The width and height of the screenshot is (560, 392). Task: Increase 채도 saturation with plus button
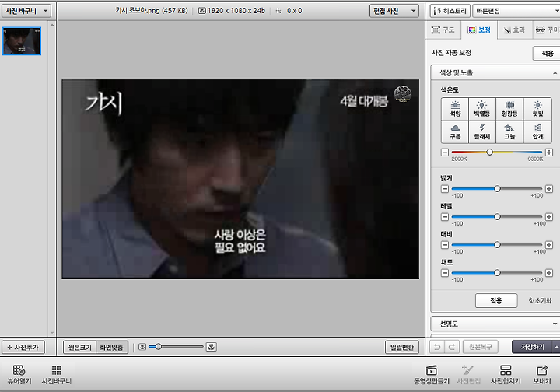click(x=549, y=273)
